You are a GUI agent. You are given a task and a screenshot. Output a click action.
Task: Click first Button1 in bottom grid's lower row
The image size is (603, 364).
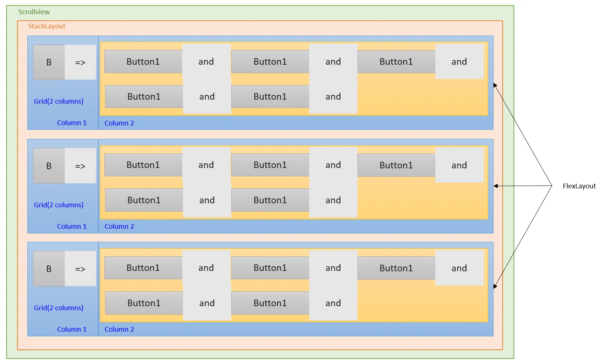tap(144, 303)
